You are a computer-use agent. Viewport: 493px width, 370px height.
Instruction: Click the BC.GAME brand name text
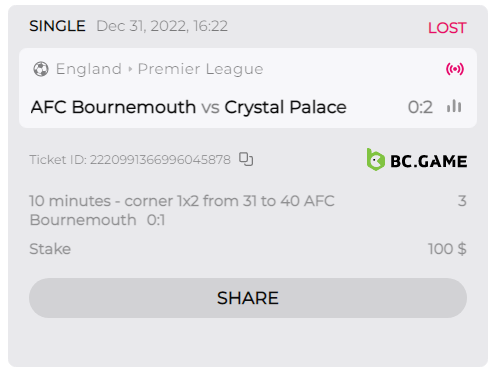[x=429, y=162]
